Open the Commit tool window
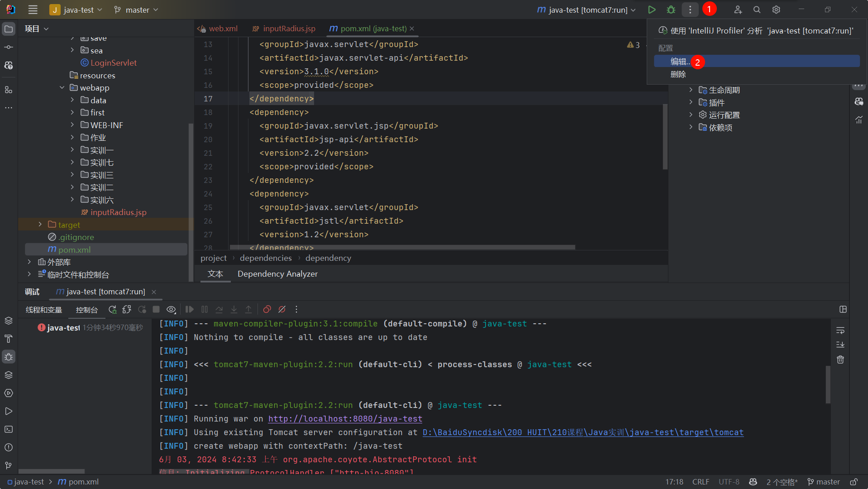The image size is (868, 489). (x=9, y=47)
